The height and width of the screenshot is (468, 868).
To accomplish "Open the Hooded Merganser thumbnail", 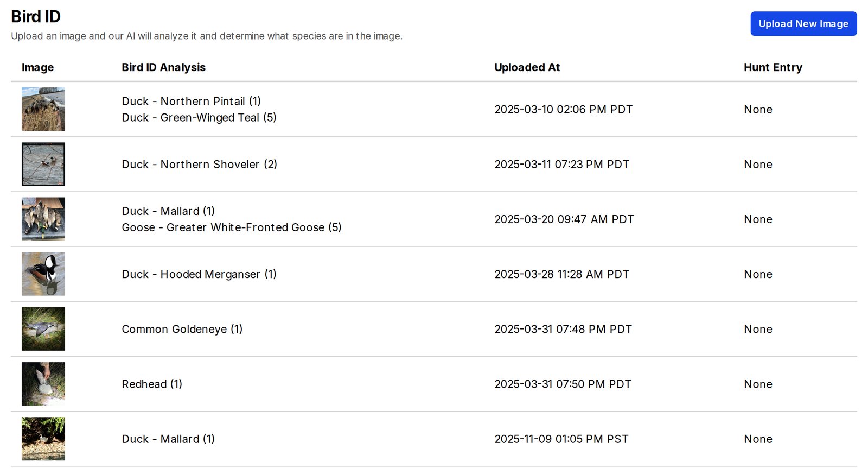I will point(43,274).
